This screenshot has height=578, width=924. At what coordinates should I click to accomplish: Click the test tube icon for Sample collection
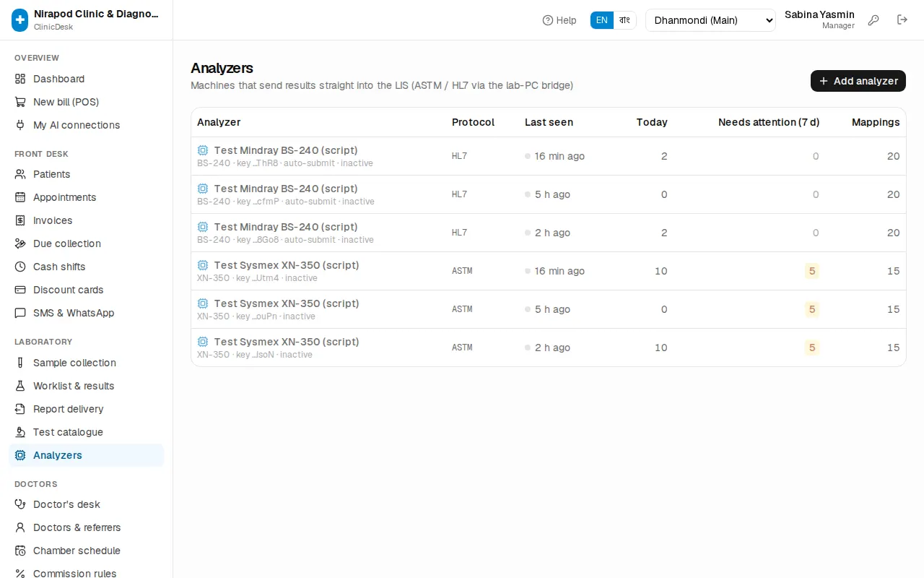click(x=20, y=363)
